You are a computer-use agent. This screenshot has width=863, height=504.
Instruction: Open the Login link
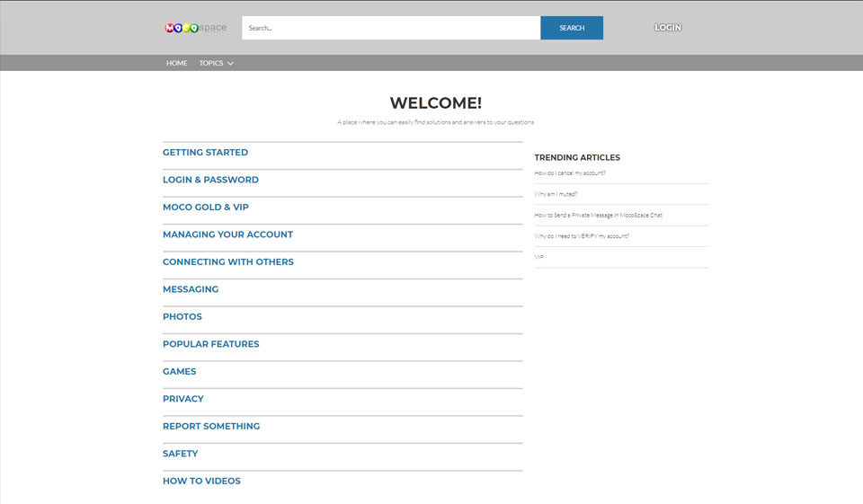[x=667, y=28]
